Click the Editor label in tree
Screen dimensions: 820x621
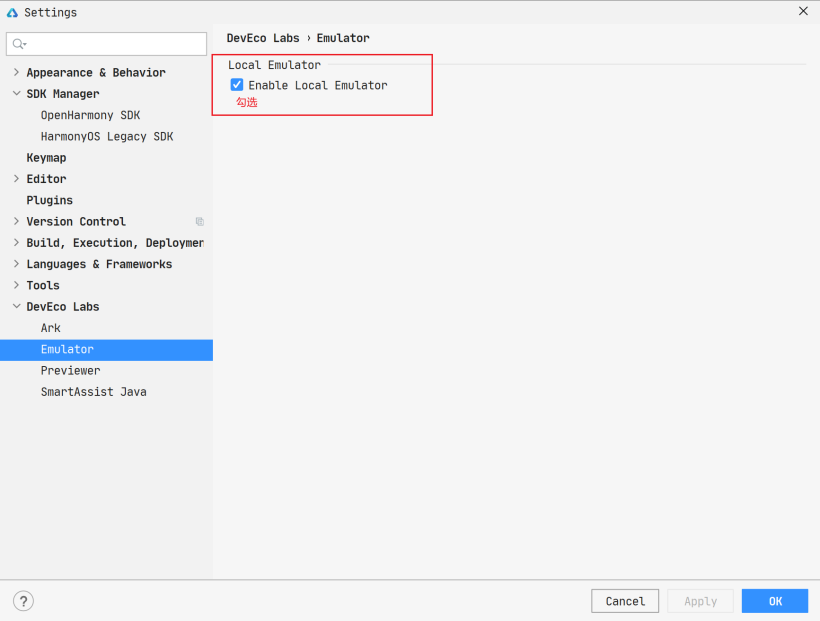pos(46,179)
